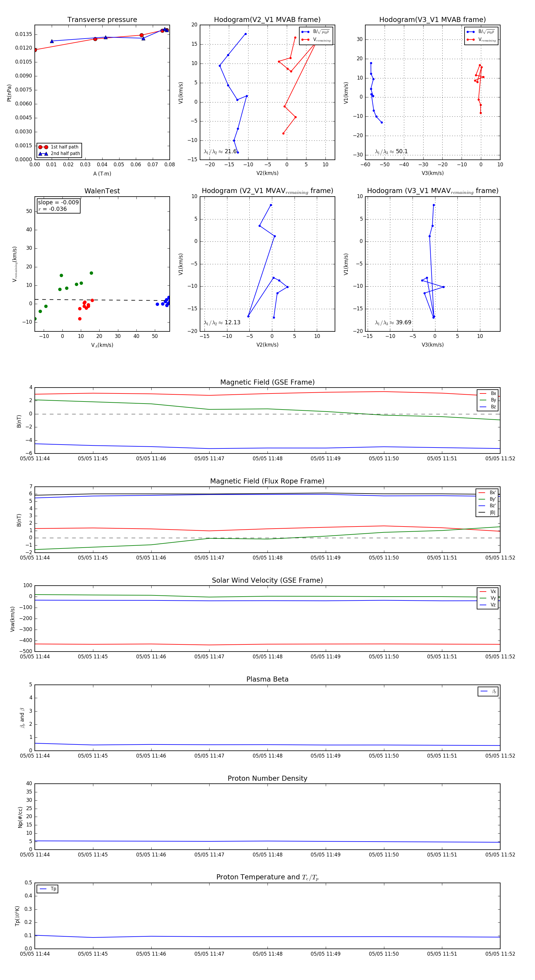Click the "Proton Number Density" title
535x980 pixels.
click(x=267, y=778)
